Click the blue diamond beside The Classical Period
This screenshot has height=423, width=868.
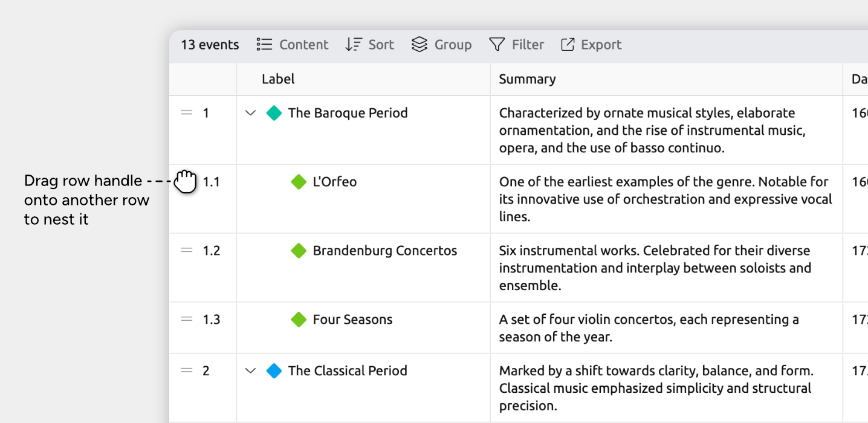tap(274, 371)
